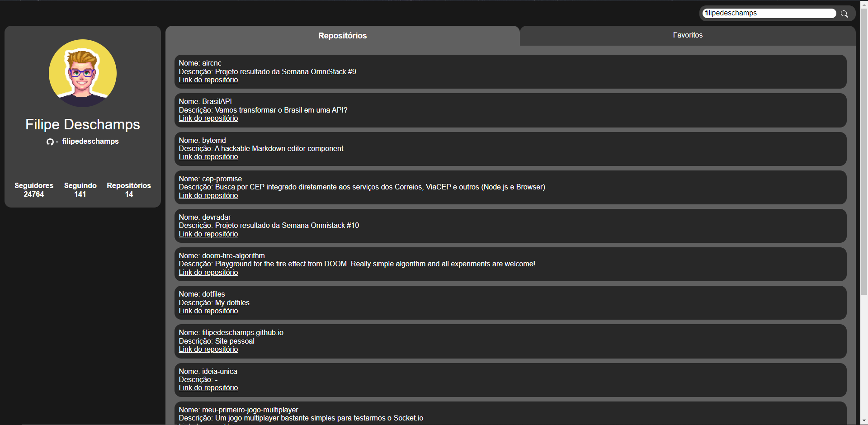Click the 'Nome: devradar' text
The width and height of the screenshot is (868, 425).
[x=205, y=217]
